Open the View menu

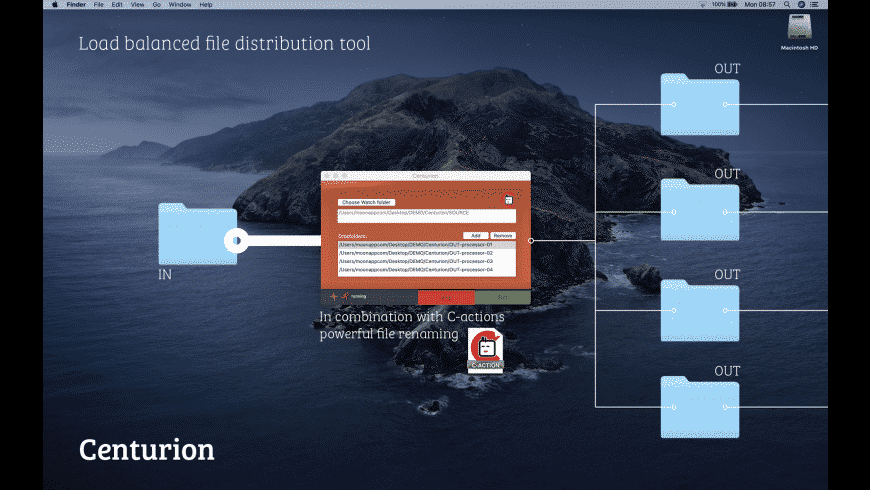[138, 4]
